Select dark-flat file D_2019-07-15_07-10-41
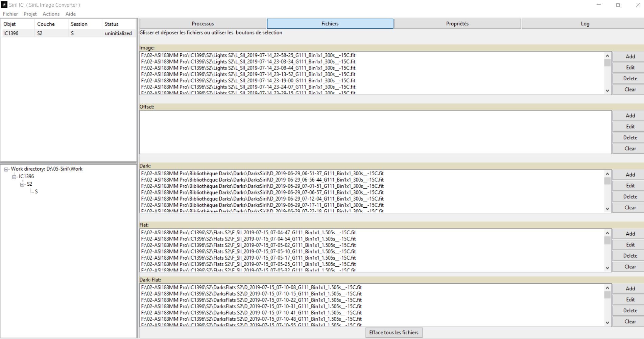The image size is (644, 339). point(251,313)
